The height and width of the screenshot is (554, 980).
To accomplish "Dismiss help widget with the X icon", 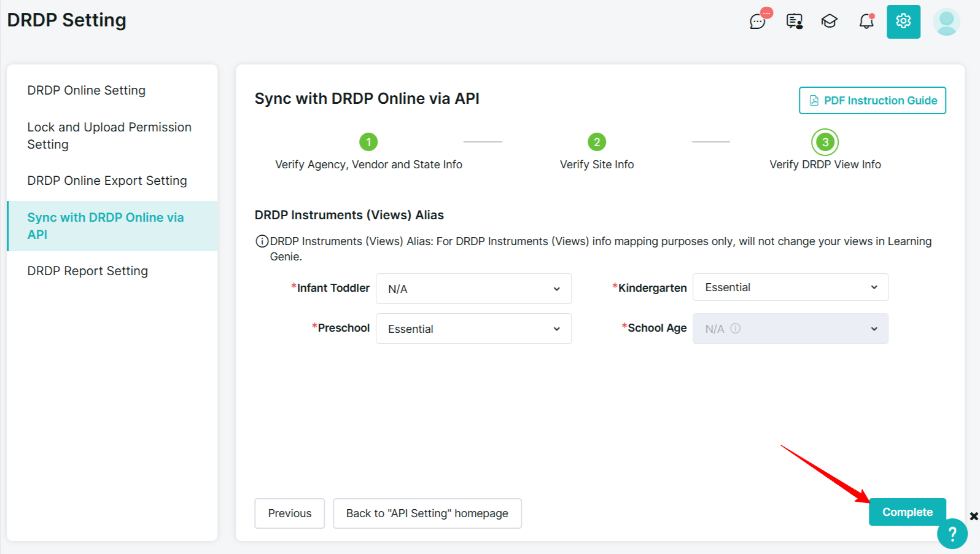I will click(x=974, y=516).
